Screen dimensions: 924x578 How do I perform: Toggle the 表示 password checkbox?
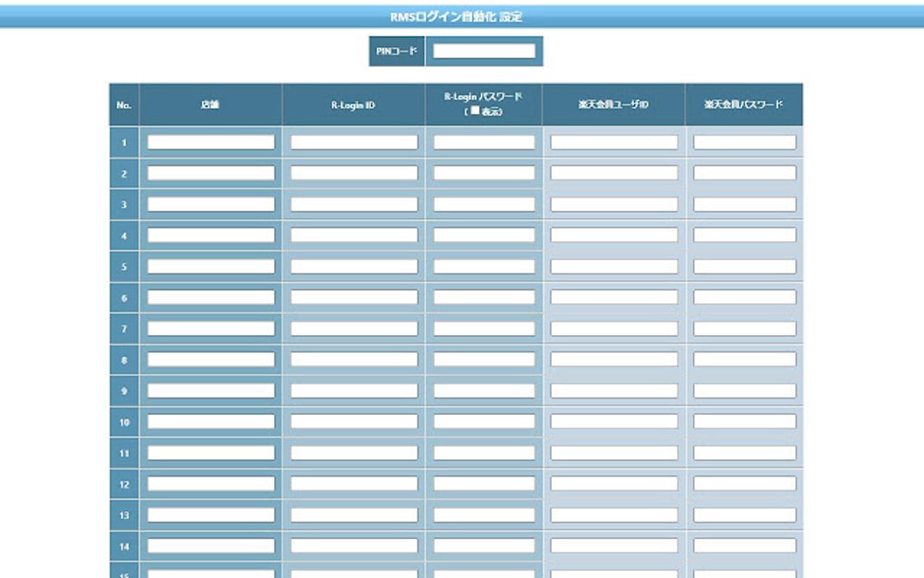point(475,111)
